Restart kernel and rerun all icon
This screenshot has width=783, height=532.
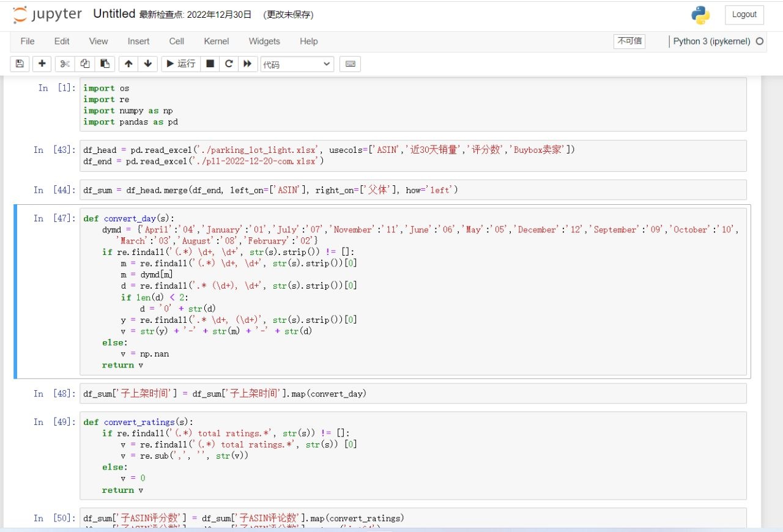click(248, 64)
